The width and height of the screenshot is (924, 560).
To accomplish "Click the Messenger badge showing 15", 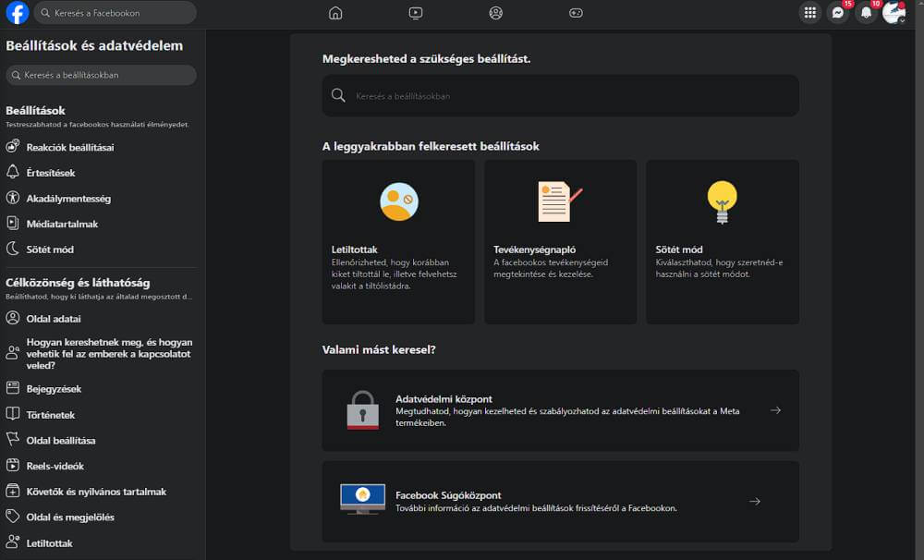I will pos(848,4).
